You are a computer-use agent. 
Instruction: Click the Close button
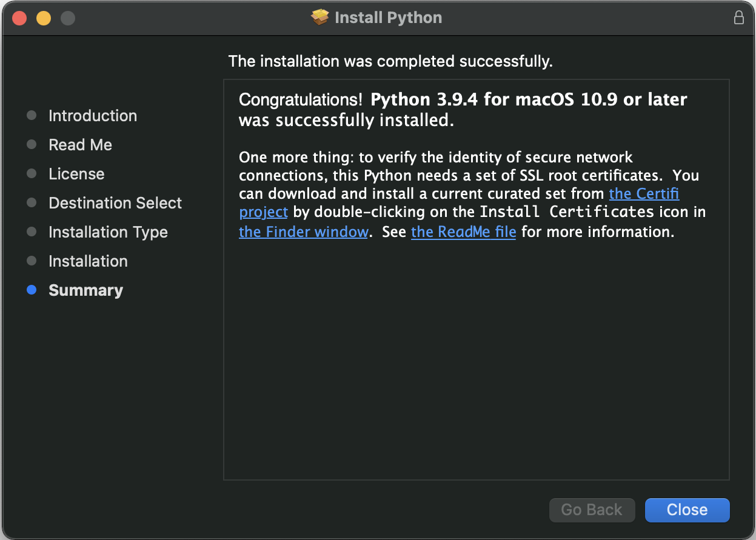pos(687,510)
